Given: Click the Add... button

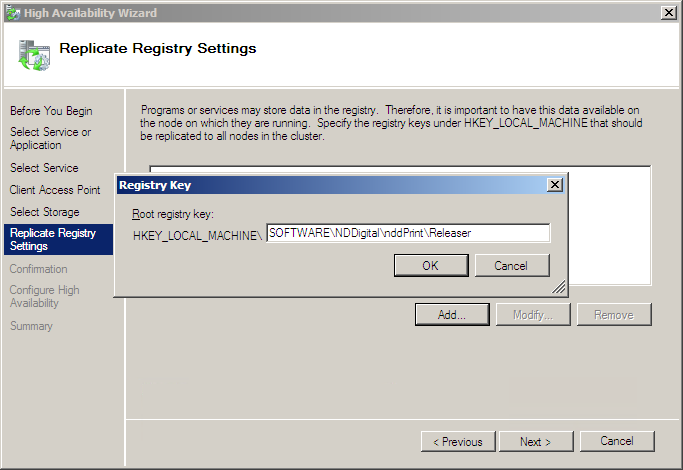Looking at the screenshot, I should 452,315.
